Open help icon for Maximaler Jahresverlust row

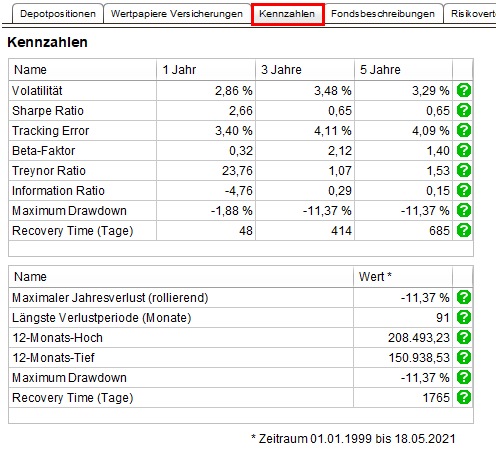pos(464,297)
